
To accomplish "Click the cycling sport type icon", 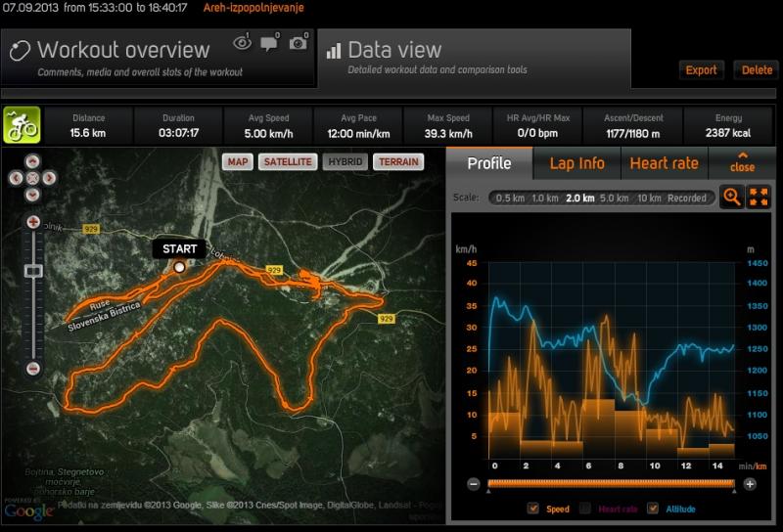I will 22,125.
